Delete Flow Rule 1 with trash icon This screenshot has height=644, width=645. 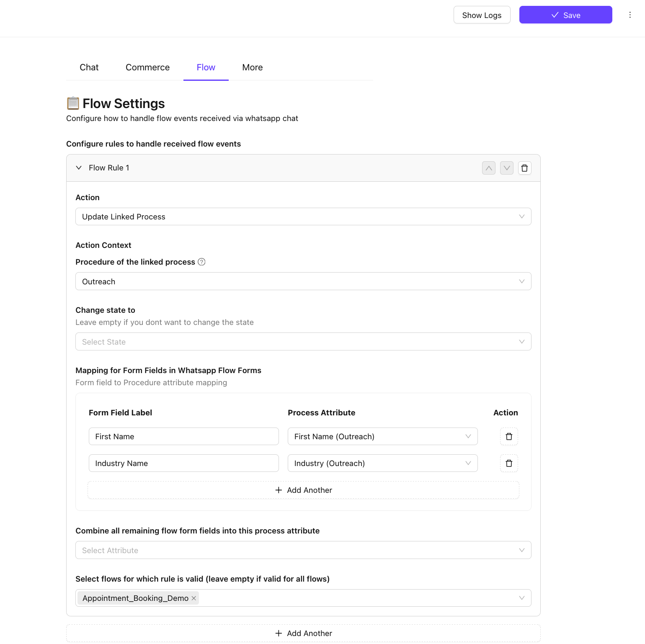pyautogui.click(x=524, y=168)
